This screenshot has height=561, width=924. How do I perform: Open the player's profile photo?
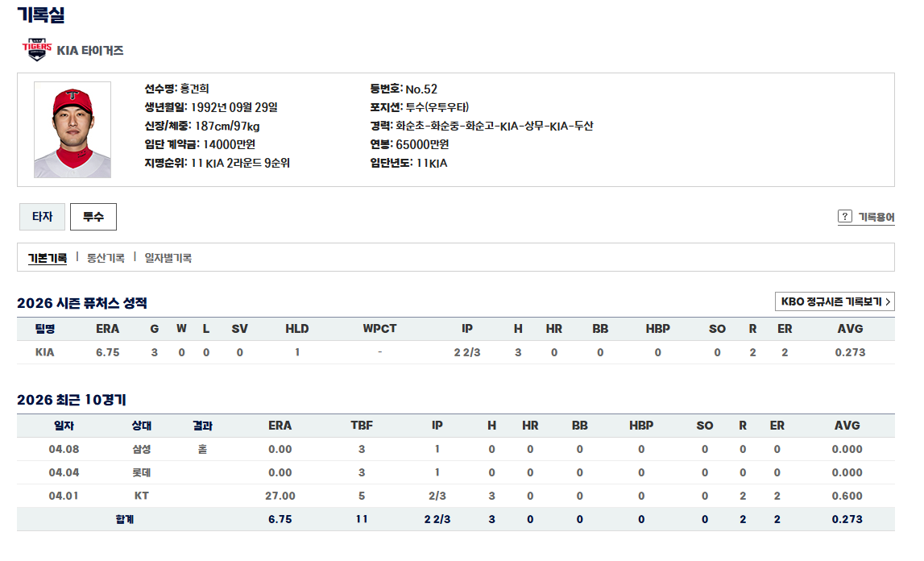tap(73, 130)
